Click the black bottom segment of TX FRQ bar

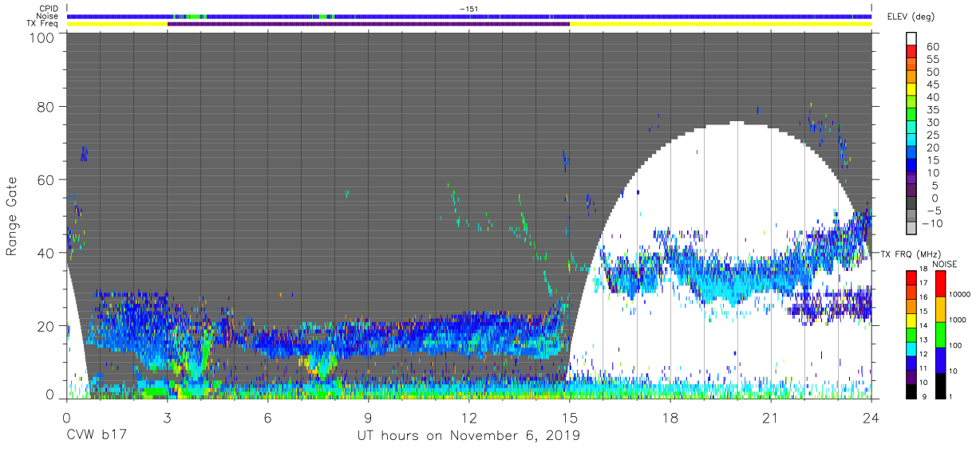[911, 392]
